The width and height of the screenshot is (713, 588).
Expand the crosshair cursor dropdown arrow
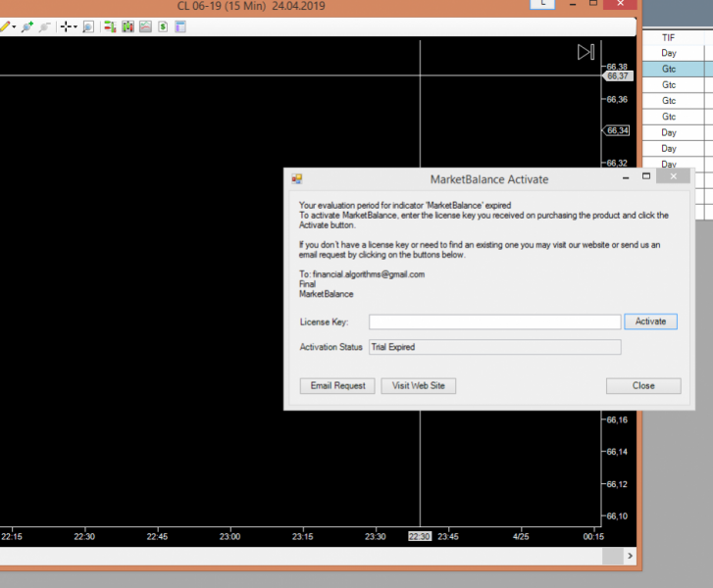(76, 26)
